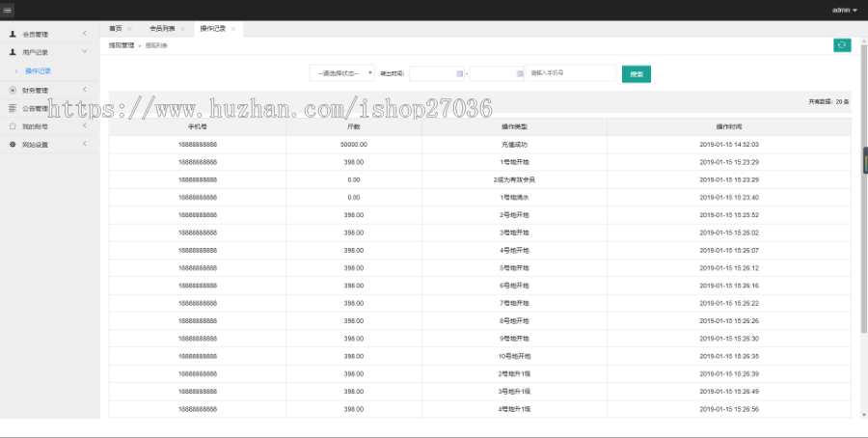Close the 会员列表 tab using its X
Image resolution: width=868 pixels, height=438 pixels.
click(x=182, y=29)
